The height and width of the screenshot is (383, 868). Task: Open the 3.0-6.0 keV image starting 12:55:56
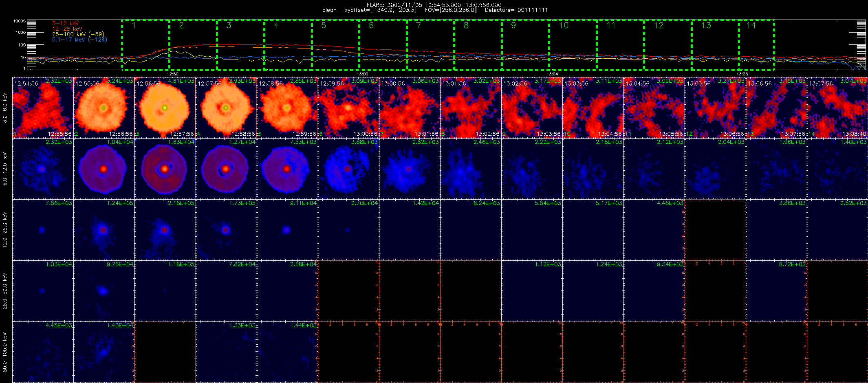104,108
